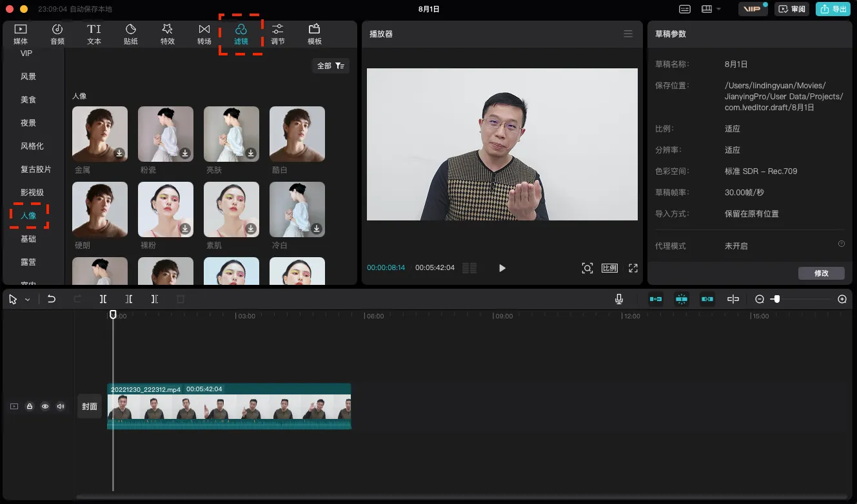Image resolution: width=857 pixels, height=504 pixels.
Task: Lock the main video track
Action: (x=30, y=407)
